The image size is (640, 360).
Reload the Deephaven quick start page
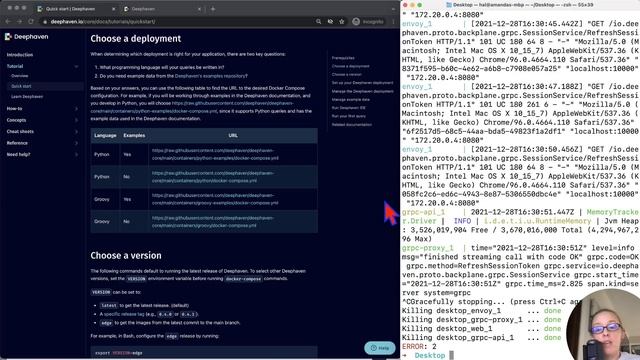31,21
